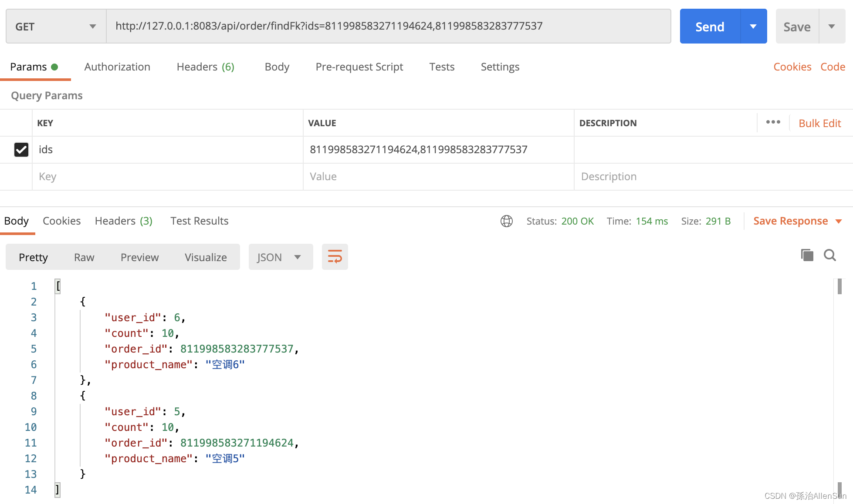Select the JSON format dropdown

pyautogui.click(x=278, y=257)
